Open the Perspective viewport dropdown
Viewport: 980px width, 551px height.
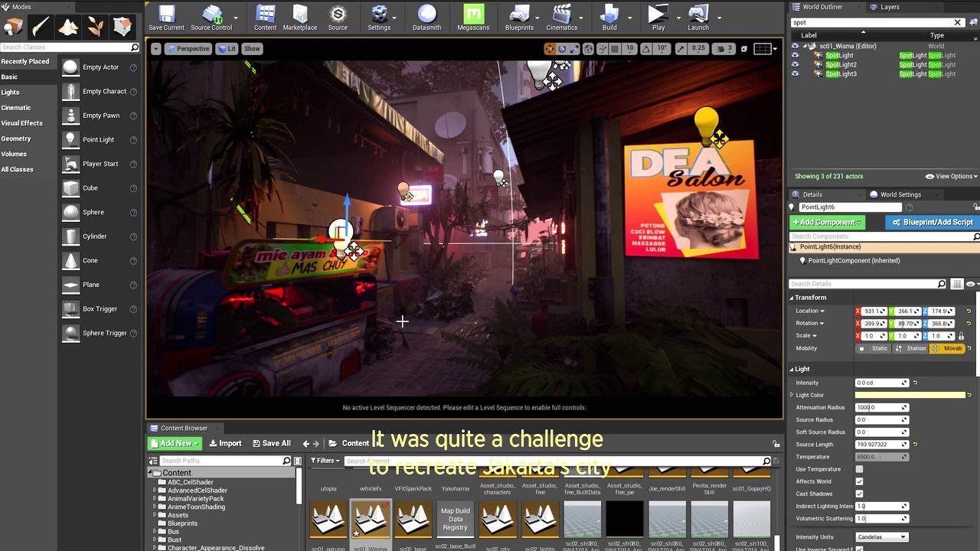[188, 49]
